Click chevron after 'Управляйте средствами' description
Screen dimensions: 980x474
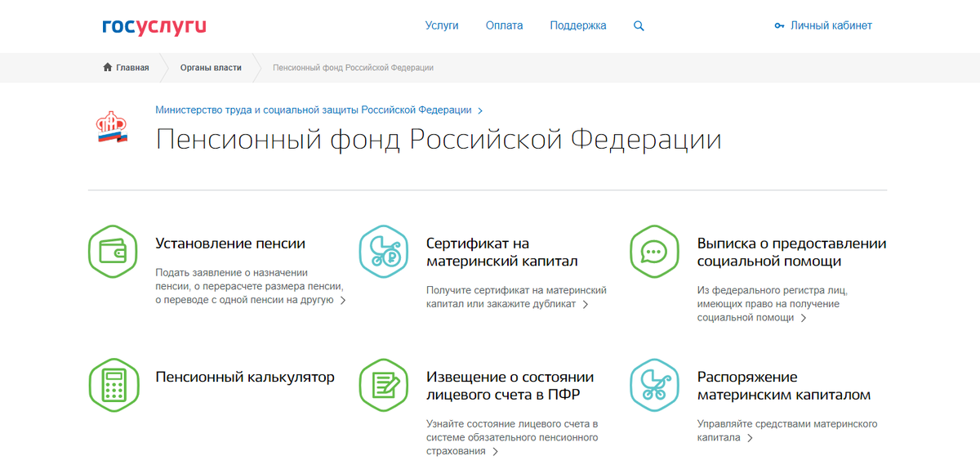(x=750, y=439)
